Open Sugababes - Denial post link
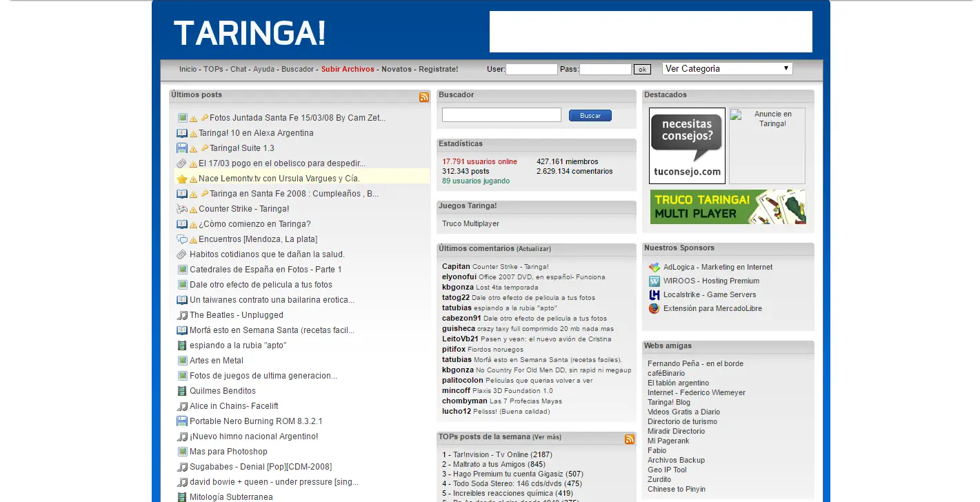This screenshot has width=980, height=502. point(261,467)
